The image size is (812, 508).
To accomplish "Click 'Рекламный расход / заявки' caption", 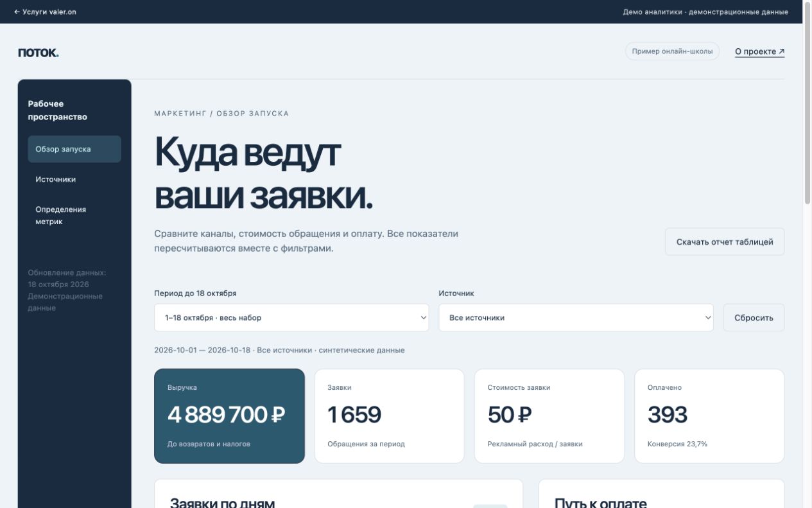I will (x=535, y=444).
